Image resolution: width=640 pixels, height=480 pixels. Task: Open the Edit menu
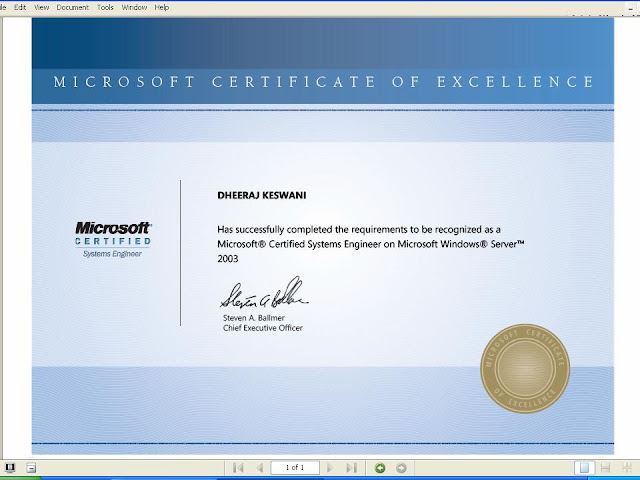click(x=20, y=7)
